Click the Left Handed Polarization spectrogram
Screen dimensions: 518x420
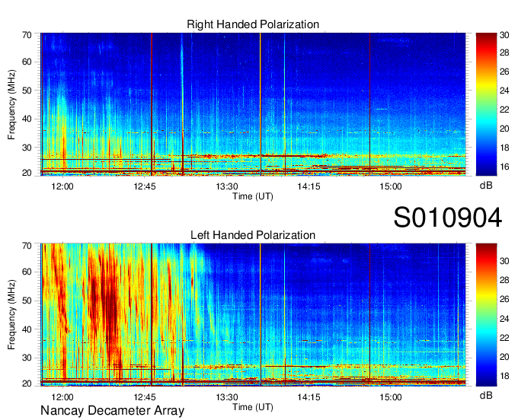pos(253,315)
